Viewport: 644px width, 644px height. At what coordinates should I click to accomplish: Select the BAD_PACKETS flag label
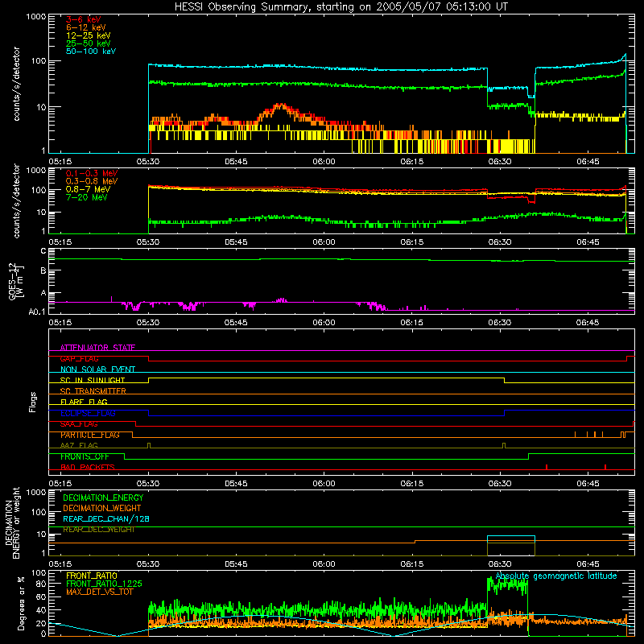coord(88,467)
